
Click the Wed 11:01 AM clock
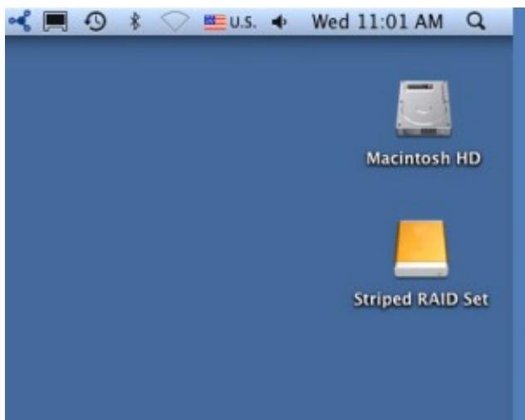tap(377, 22)
